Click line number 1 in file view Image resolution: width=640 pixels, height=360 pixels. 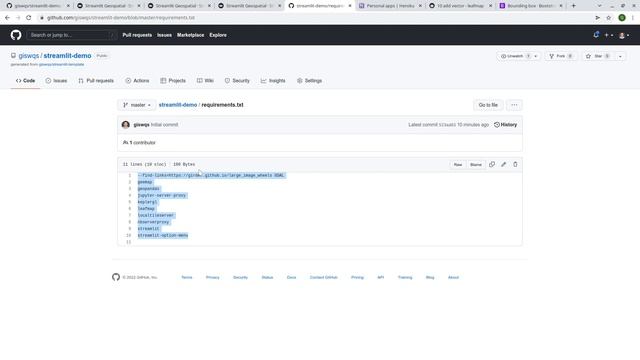(x=129, y=176)
